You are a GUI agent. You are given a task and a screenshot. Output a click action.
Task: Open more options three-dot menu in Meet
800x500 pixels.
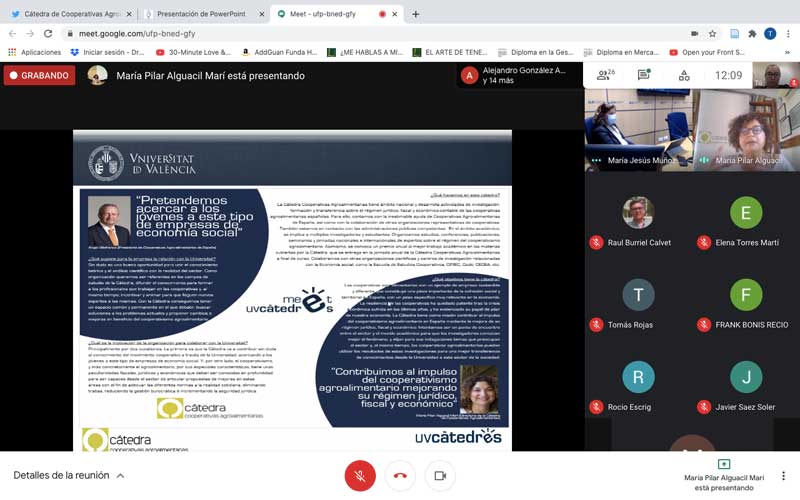[784, 476]
